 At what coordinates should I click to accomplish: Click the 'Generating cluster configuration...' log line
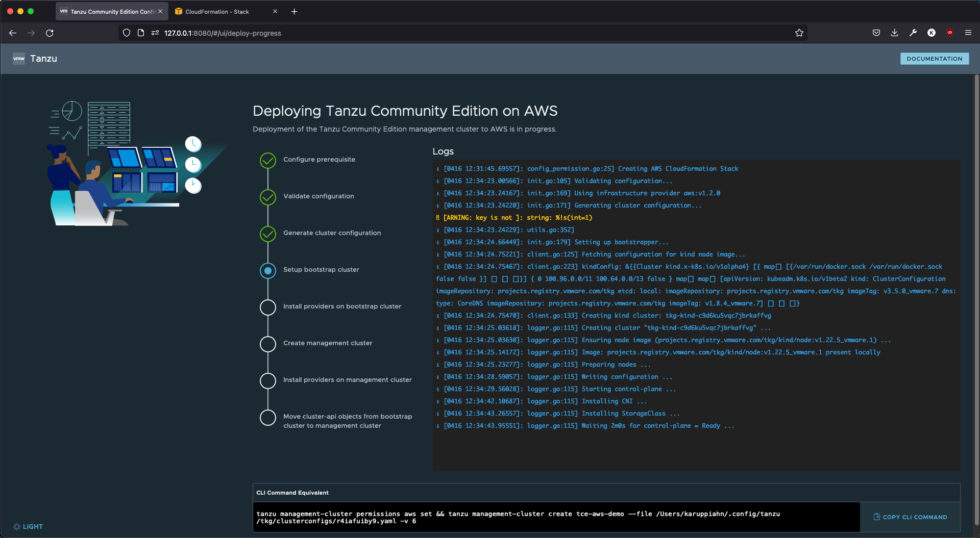pos(569,206)
